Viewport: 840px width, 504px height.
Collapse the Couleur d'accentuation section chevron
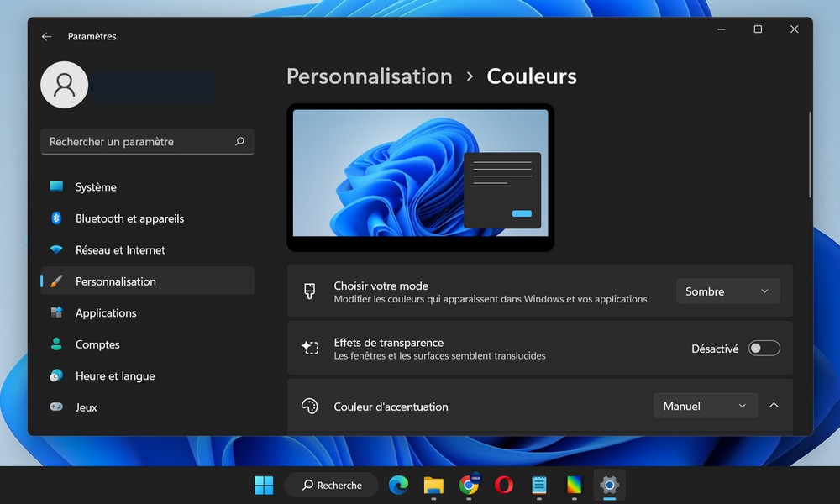[774, 406]
